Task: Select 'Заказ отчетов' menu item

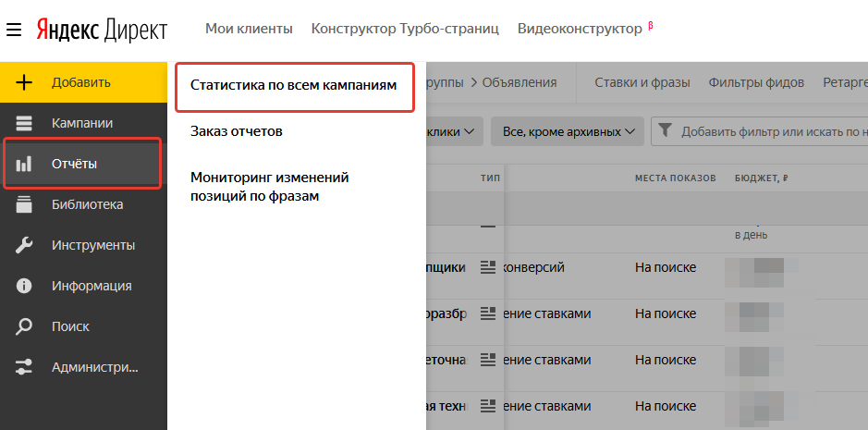Action: click(x=237, y=131)
